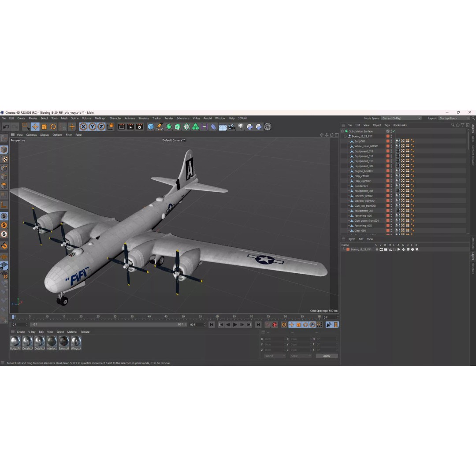Toggle Boeing layer lock icon
The image size is (476, 476).
coord(394,249)
